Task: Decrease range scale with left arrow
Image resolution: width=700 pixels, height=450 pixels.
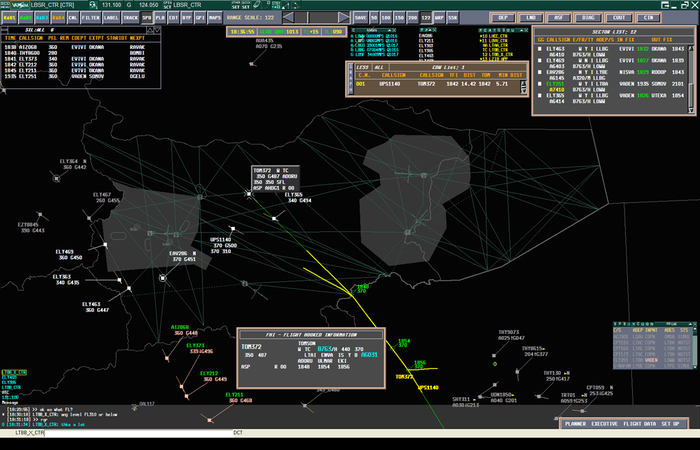Action: [x=288, y=18]
